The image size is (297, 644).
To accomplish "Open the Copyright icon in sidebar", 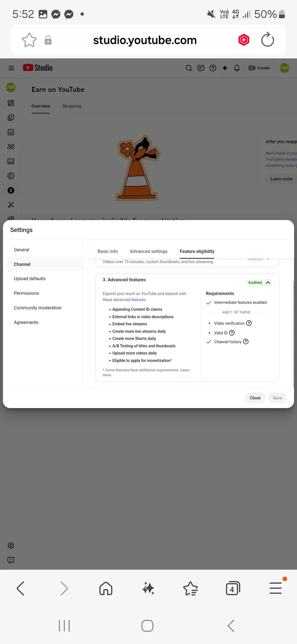I will [11, 176].
